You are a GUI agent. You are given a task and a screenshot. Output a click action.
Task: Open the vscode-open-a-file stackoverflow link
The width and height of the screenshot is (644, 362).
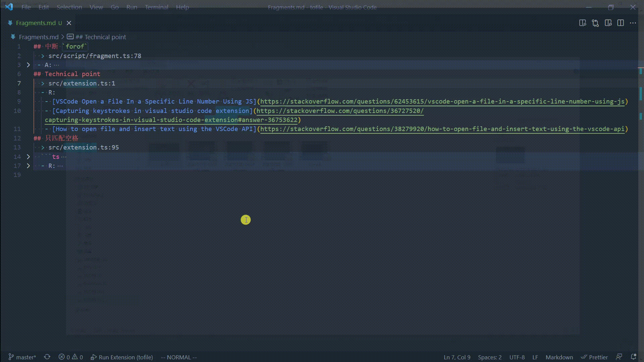pyautogui.click(x=443, y=101)
